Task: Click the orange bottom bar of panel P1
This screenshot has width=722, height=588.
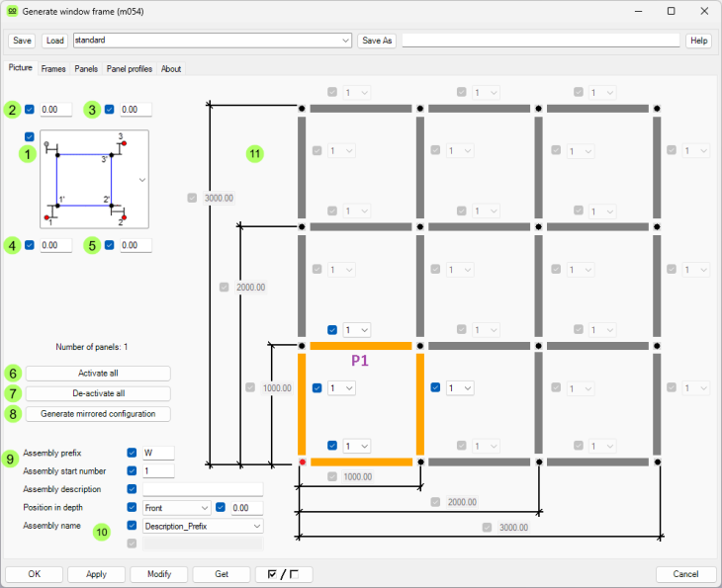Action: [x=361, y=462]
